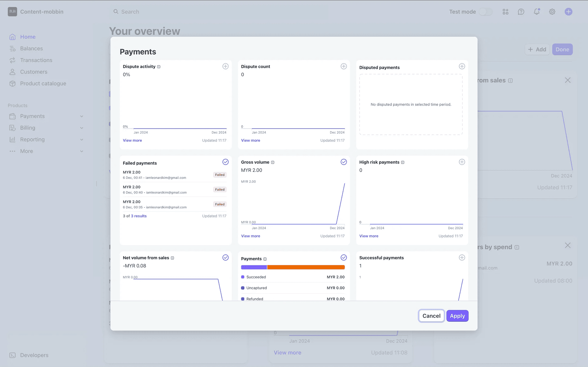Click the Product catalogue icon
The height and width of the screenshot is (367, 588).
(12, 83)
